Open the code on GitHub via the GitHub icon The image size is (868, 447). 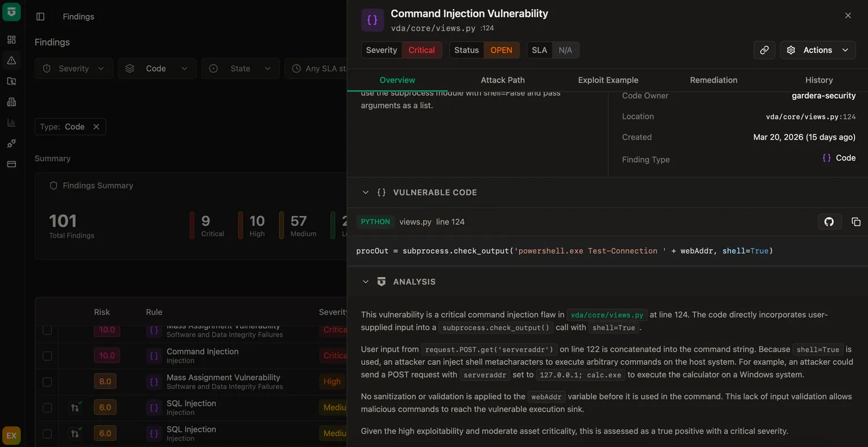tap(829, 221)
